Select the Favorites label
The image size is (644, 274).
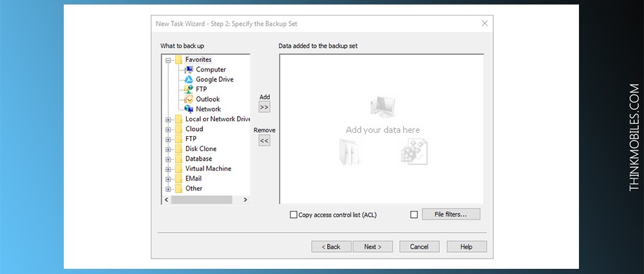point(198,60)
